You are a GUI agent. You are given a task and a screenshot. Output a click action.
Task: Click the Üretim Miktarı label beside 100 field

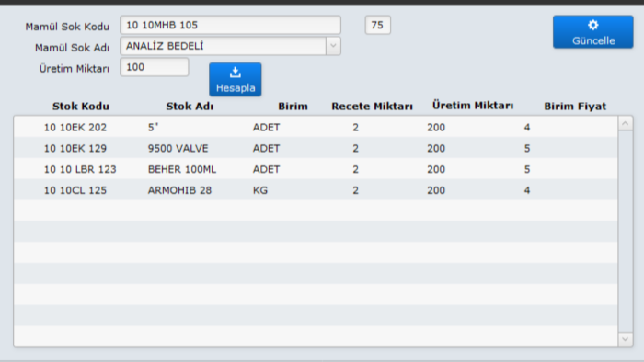tap(74, 69)
